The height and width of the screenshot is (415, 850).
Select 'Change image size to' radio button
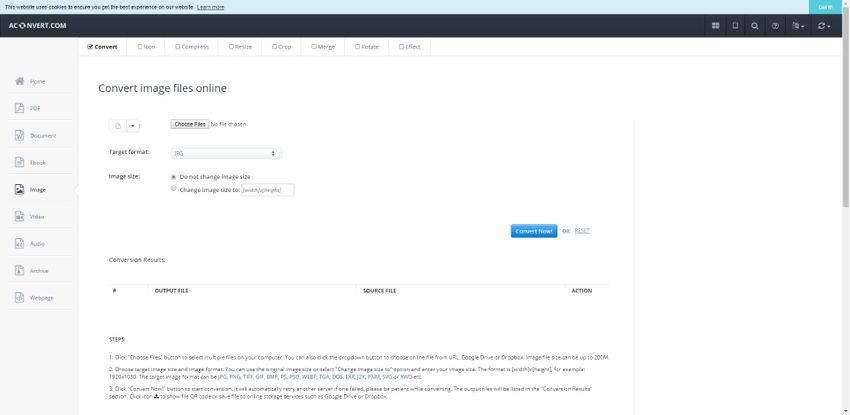pyautogui.click(x=174, y=188)
